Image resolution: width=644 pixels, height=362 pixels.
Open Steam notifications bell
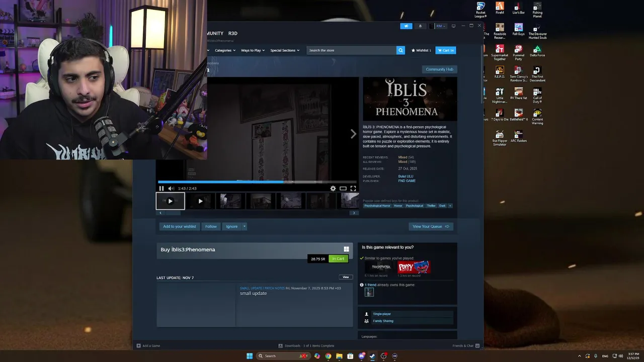[420, 26]
